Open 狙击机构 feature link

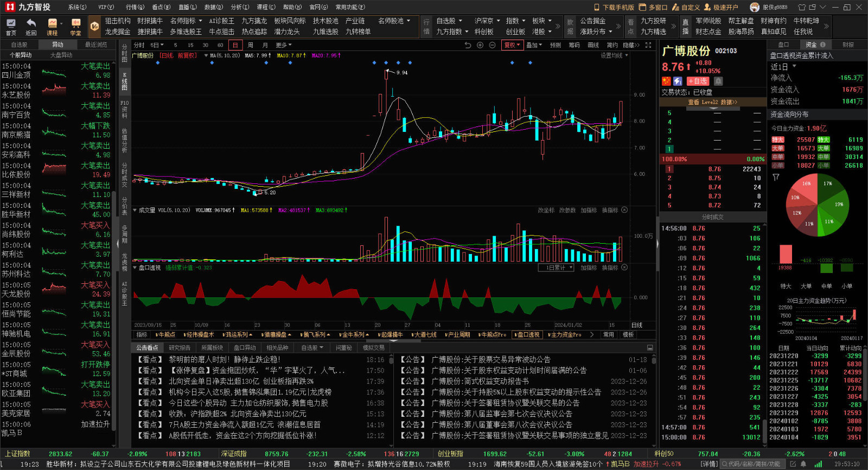[118, 21]
